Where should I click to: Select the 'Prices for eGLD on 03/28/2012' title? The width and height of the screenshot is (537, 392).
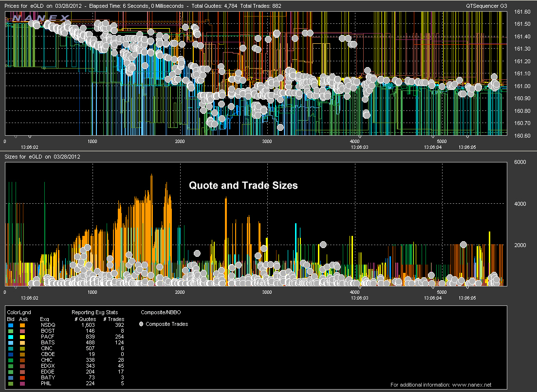click(44, 6)
